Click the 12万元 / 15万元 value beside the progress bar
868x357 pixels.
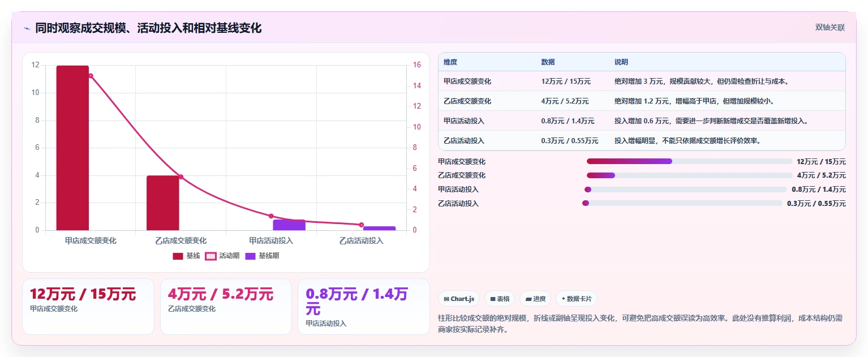point(821,162)
